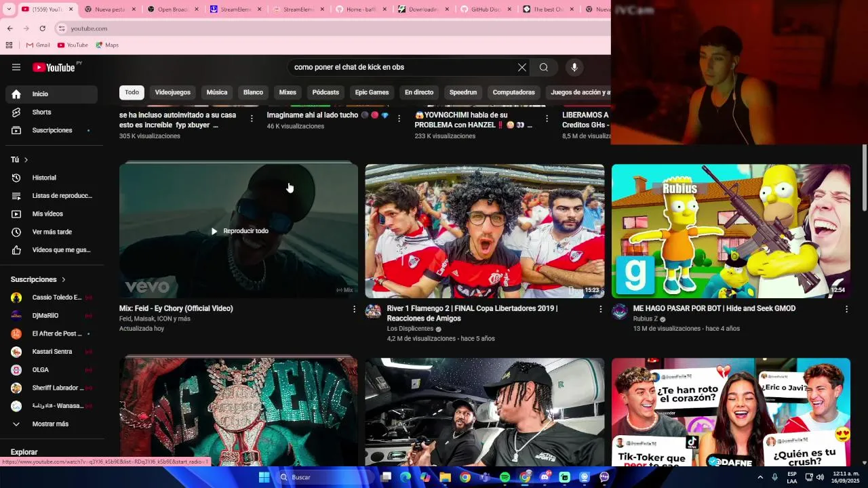868x488 pixels.
Task: Open Mis vídeos in the sidebar
Action: 52,214
